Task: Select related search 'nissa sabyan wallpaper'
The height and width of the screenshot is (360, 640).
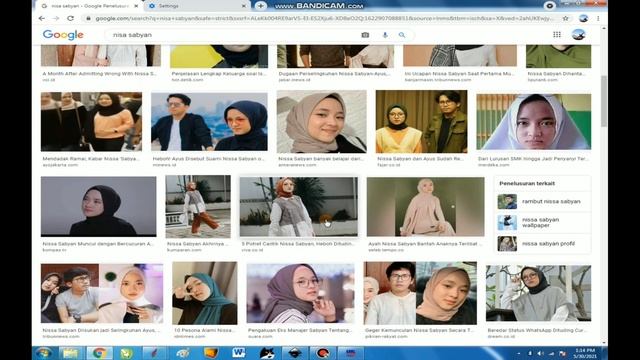Action: 542,222
